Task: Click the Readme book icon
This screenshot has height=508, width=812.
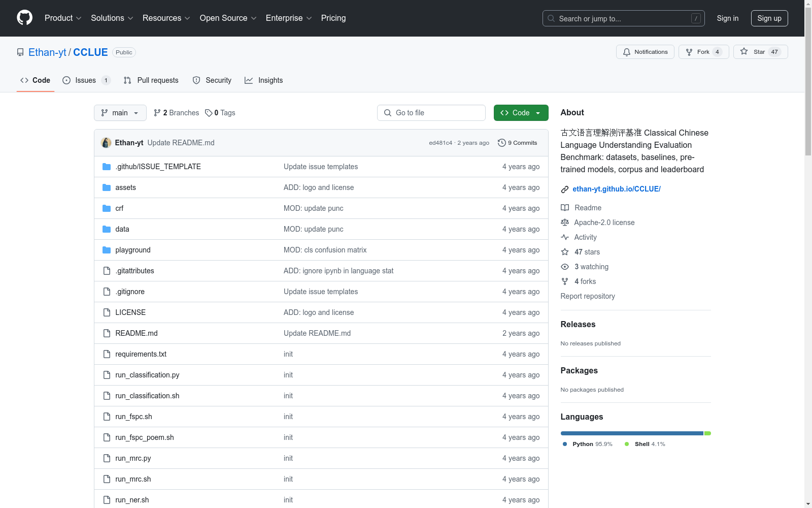Action: tap(565, 208)
